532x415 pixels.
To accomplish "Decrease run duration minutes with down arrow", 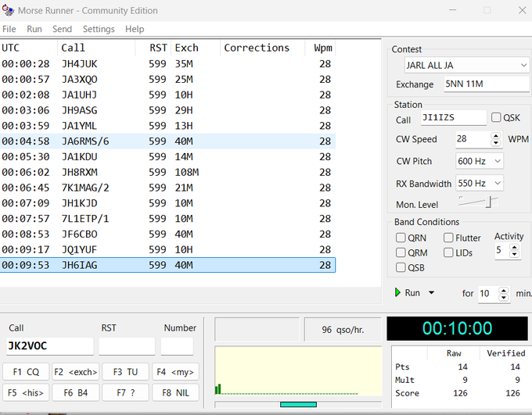I will click(x=504, y=297).
